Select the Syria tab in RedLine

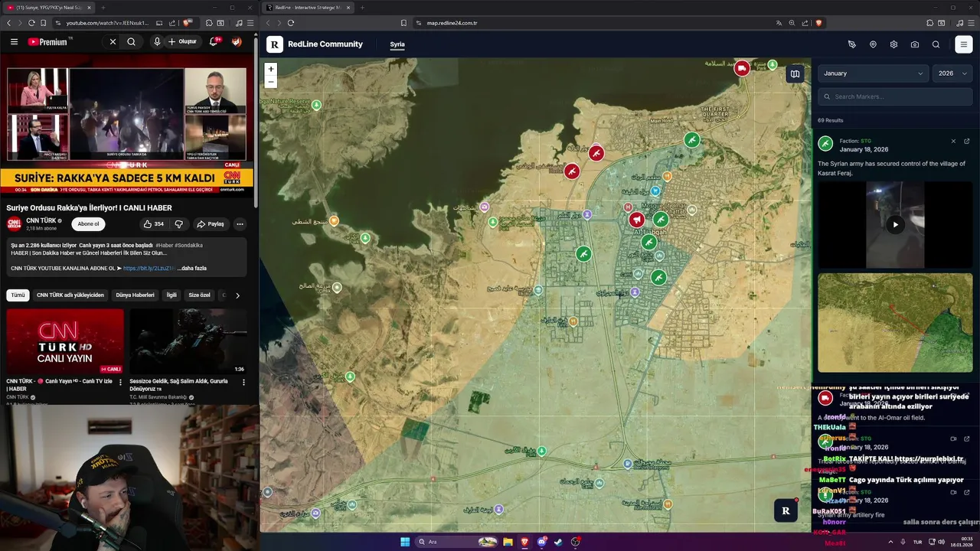pos(397,44)
